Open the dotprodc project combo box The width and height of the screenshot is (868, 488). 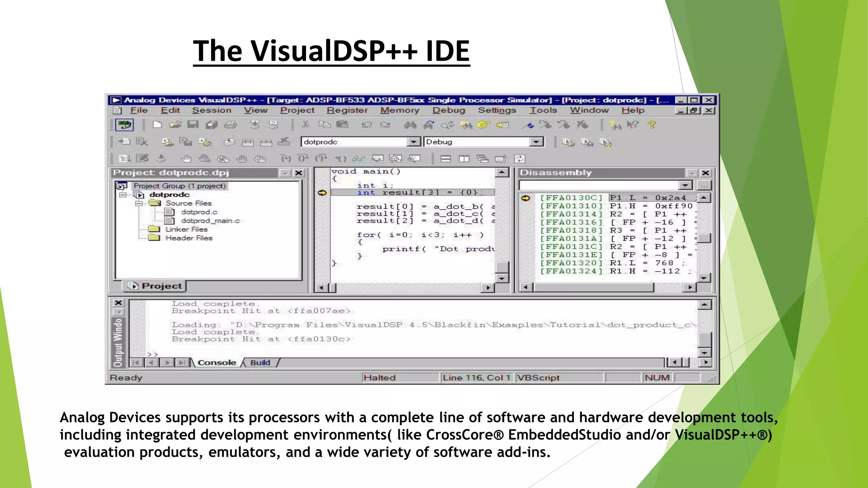click(x=361, y=142)
